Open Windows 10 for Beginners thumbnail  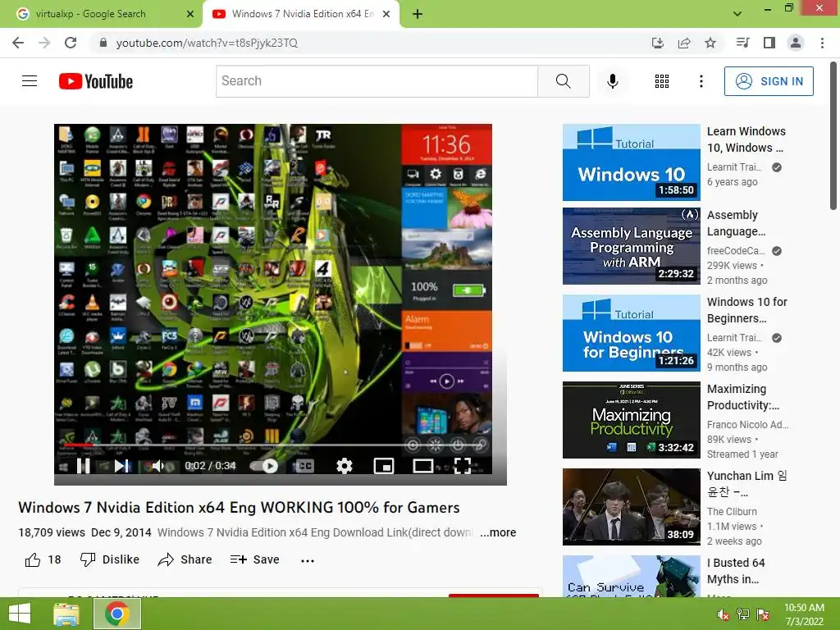631,333
